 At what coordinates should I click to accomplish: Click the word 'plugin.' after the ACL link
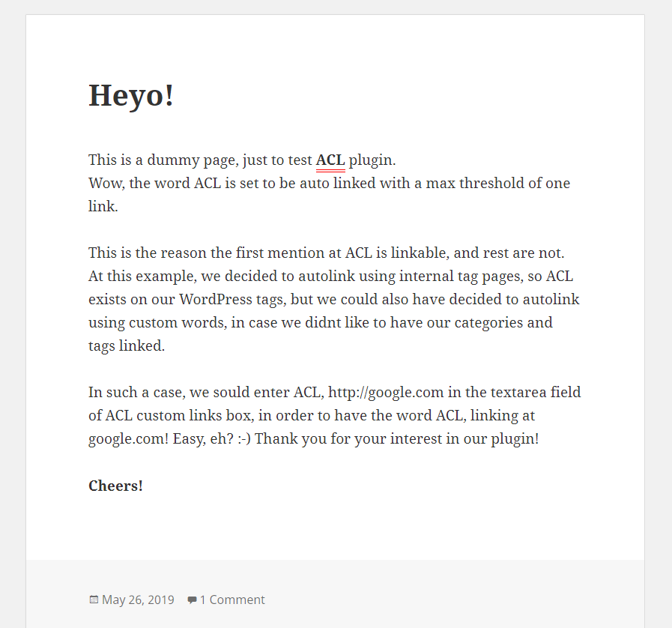click(372, 160)
